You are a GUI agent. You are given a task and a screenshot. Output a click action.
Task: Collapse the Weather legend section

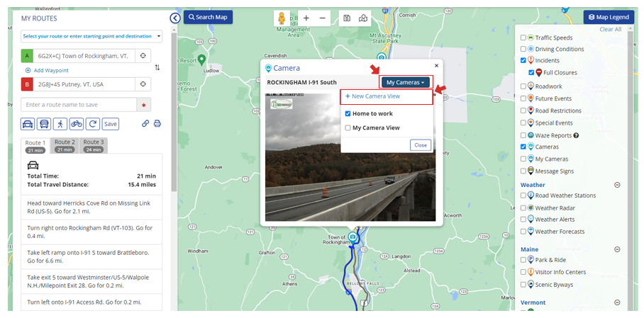[x=617, y=185]
